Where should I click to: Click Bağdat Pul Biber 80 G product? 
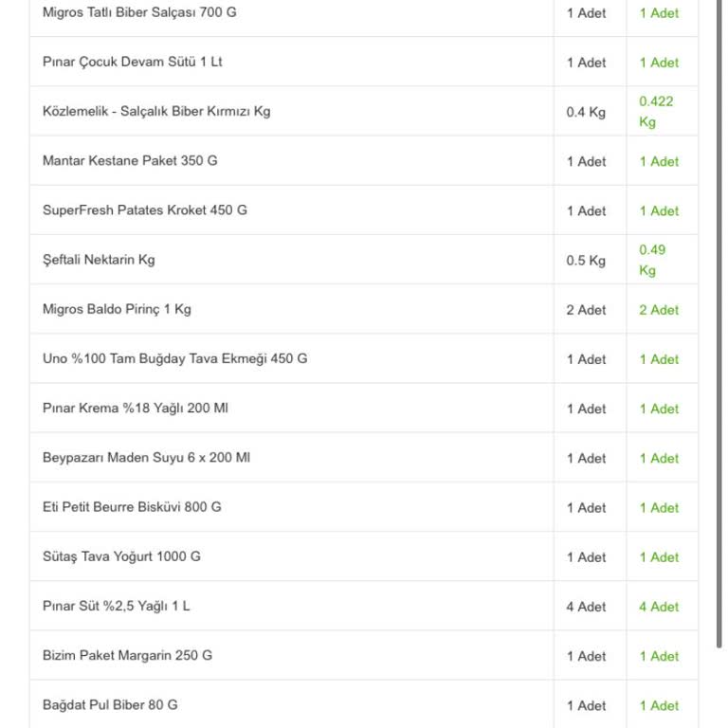pos(110,704)
